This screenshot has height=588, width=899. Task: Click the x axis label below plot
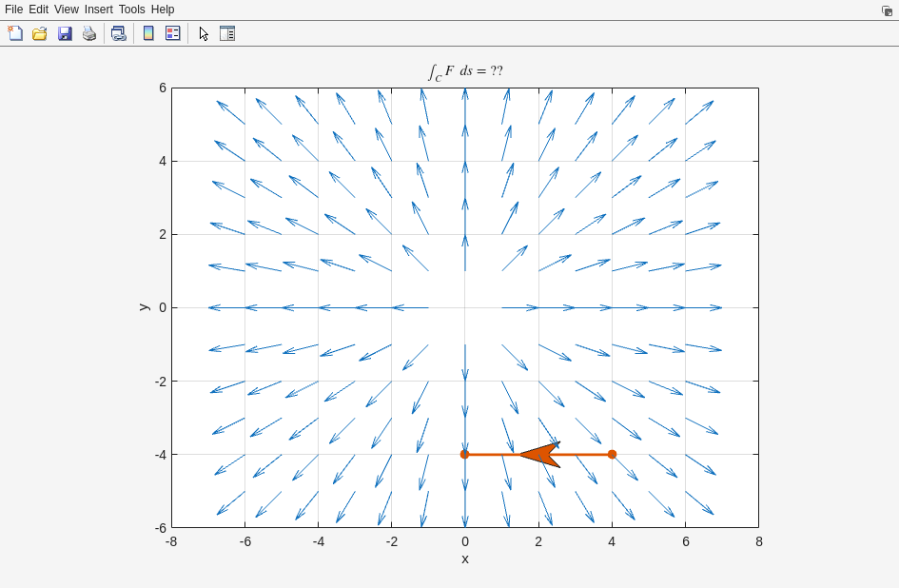click(x=465, y=559)
